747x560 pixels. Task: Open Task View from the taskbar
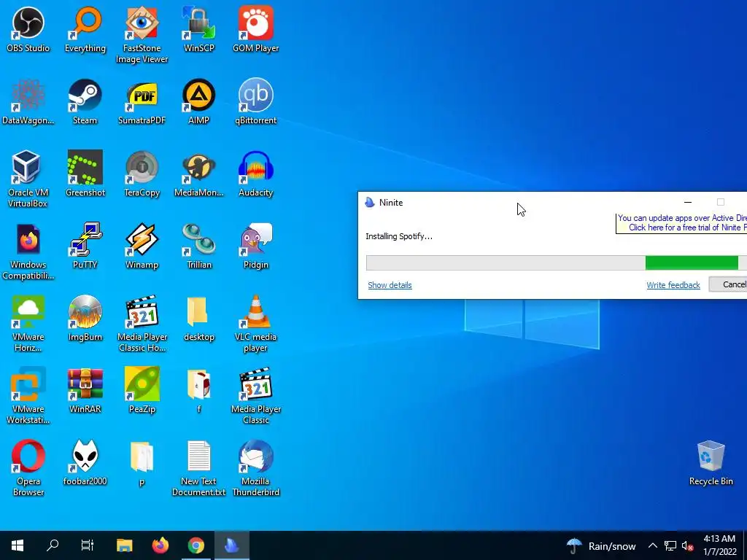88,545
